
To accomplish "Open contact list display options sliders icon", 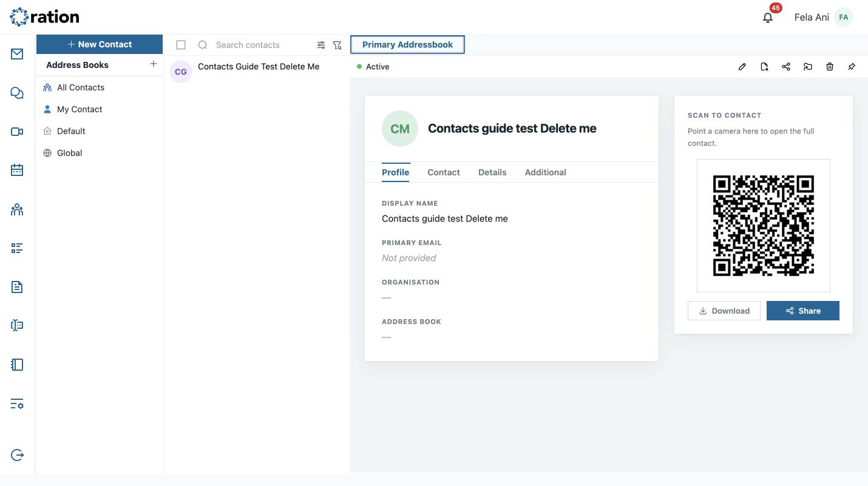I will click(x=321, y=45).
